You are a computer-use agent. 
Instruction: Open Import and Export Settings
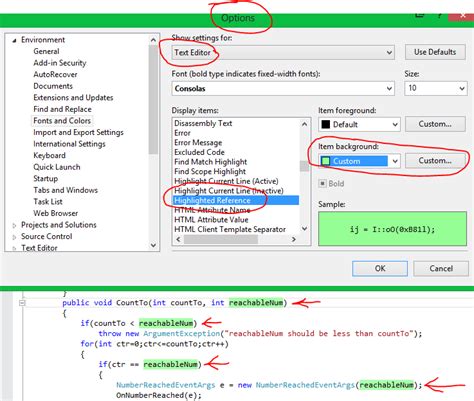click(x=78, y=132)
